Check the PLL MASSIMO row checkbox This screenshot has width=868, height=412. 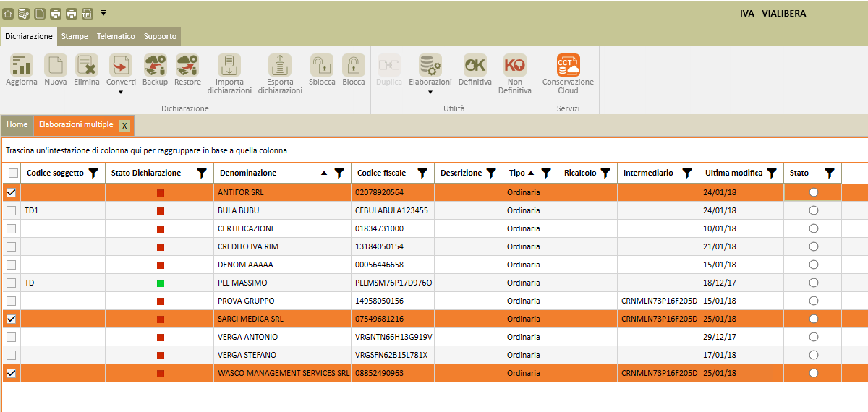point(11,283)
